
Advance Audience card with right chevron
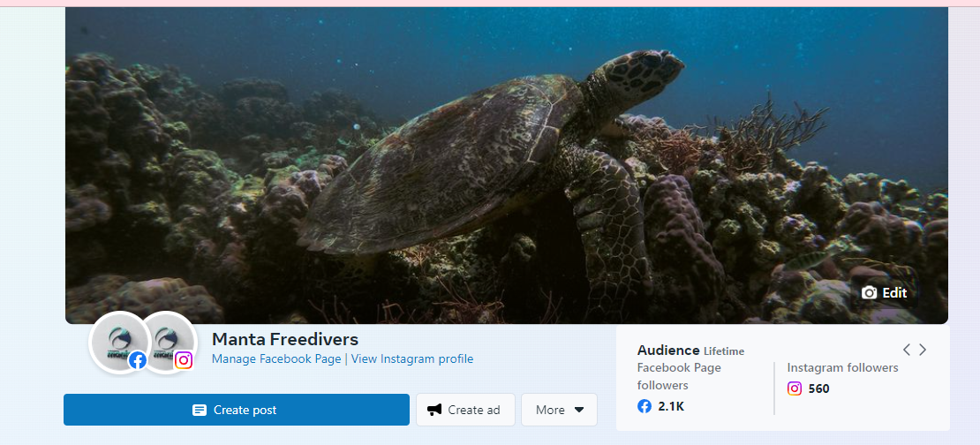click(923, 350)
